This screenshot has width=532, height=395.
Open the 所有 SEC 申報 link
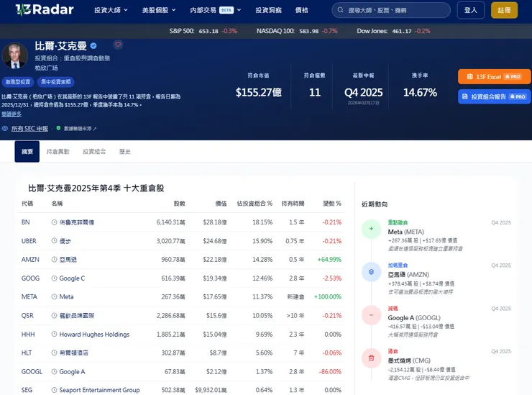[x=29, y=128]
